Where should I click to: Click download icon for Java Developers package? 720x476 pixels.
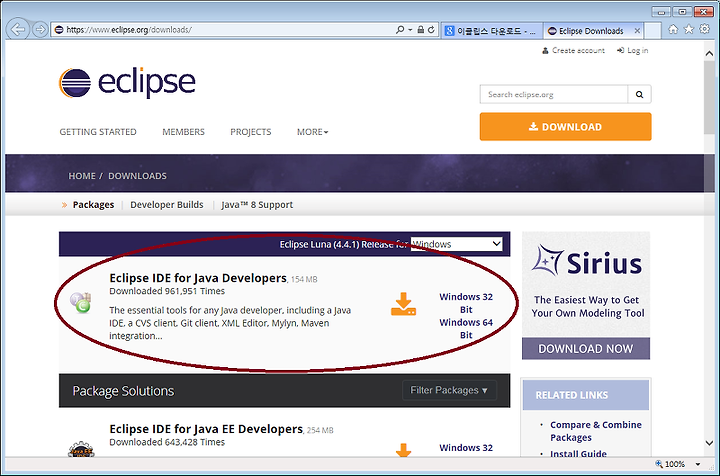coord(403,304)
